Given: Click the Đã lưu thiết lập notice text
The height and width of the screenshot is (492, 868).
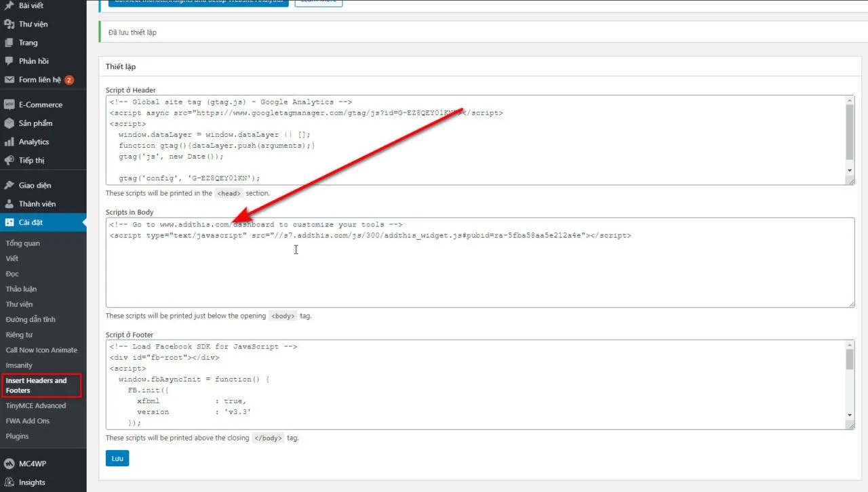Looking at the screenshot, I should point(132,33).
